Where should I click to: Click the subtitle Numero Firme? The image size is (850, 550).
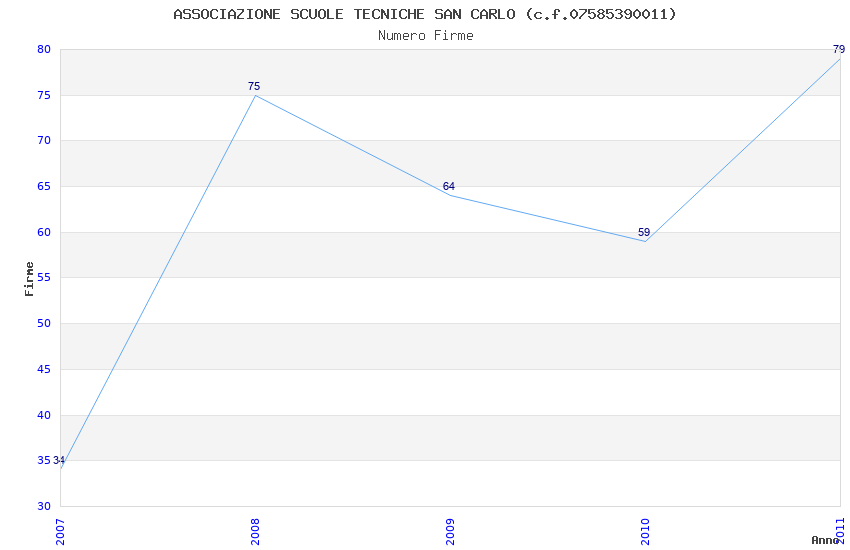(x=426, y=36)
